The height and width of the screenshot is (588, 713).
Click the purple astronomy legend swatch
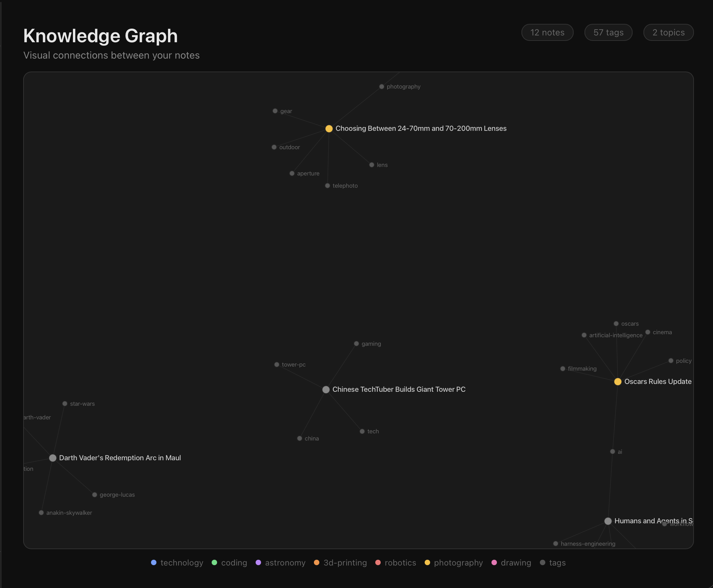pos(258,563)
